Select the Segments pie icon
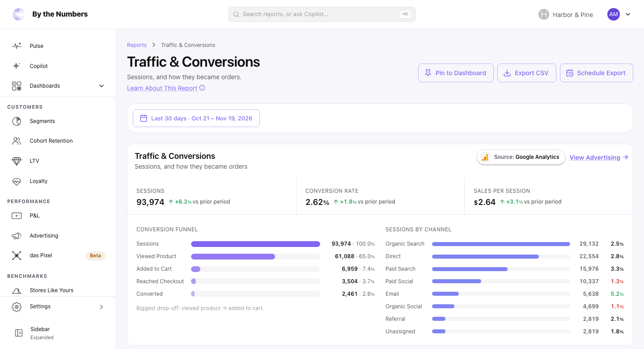This screenshot has height=349, width=644. pos(17,121)
